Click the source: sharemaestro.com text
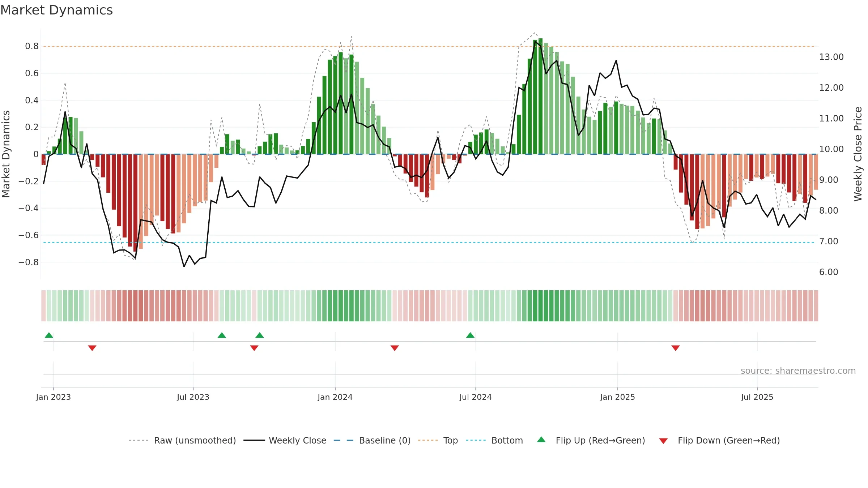This screenshot has height=488, width=868. click(798, 371)
